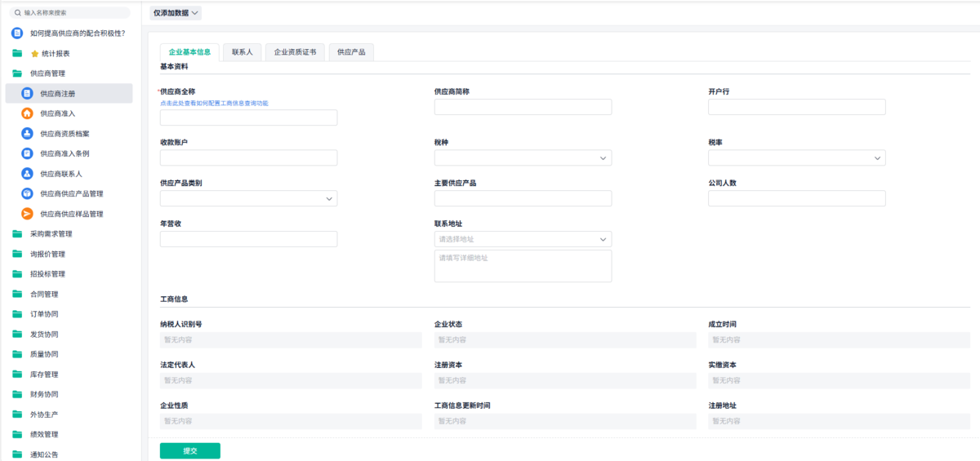Image resolution: width=980 pixels, height=461 pixels.
Task: Click the 公司人数 input field
Action: pyautogui.click(x=797, y=198)
